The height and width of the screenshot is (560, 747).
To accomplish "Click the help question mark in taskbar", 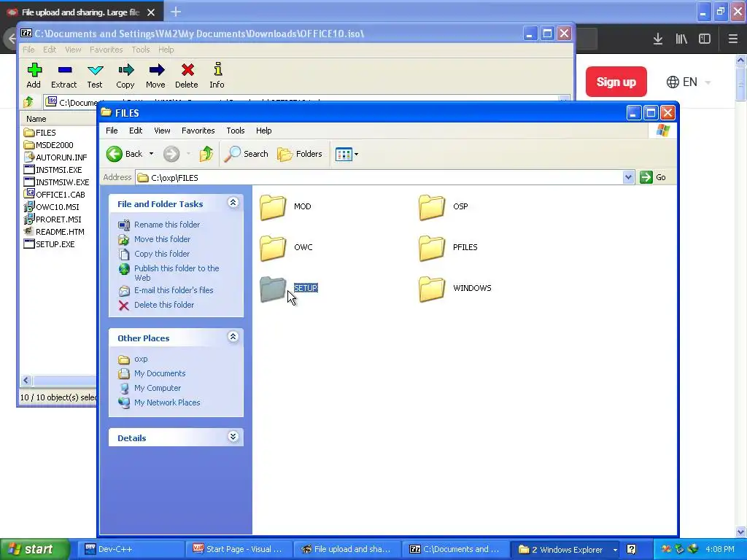I will [x=631, y=550].
